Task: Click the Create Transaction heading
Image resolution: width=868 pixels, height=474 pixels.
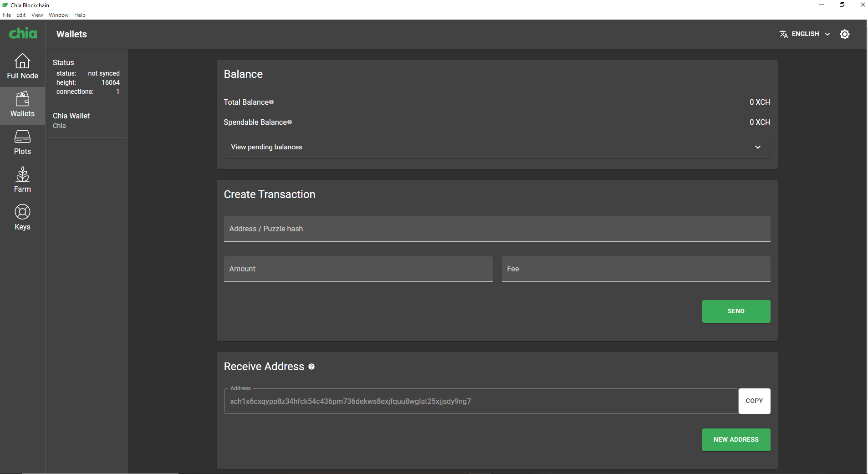Action: point(270,194)
